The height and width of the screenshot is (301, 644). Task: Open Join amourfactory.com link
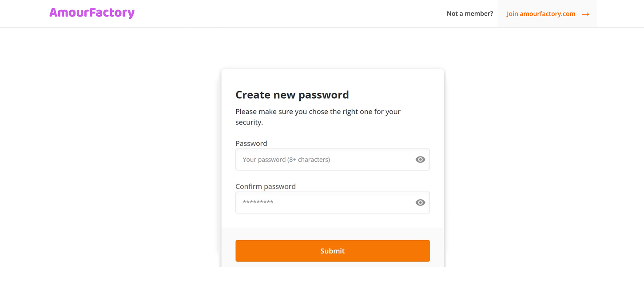541,14
